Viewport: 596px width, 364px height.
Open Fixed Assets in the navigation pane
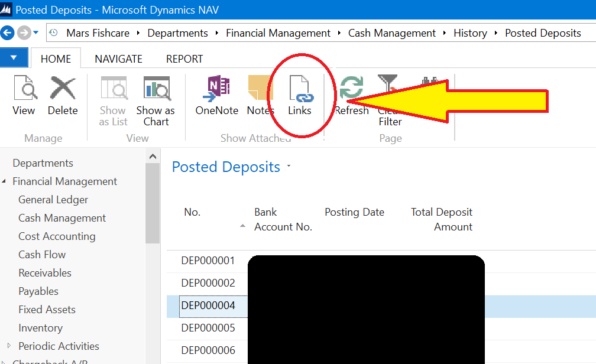click(47, 309)
